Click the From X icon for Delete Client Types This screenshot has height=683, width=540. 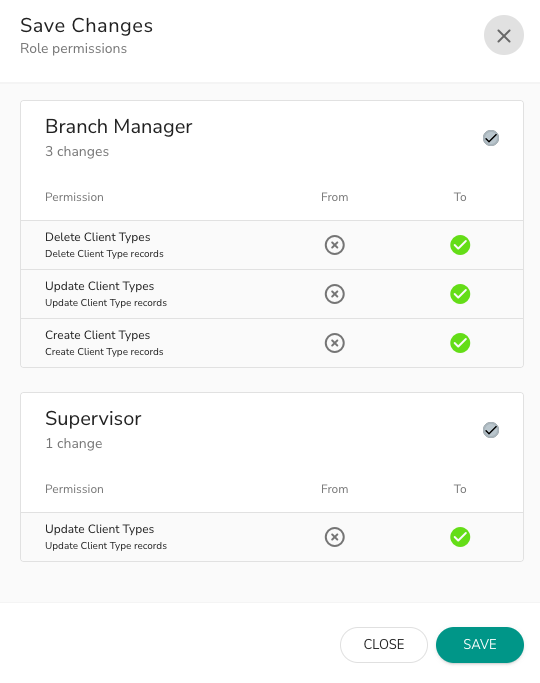coord(334,245)
